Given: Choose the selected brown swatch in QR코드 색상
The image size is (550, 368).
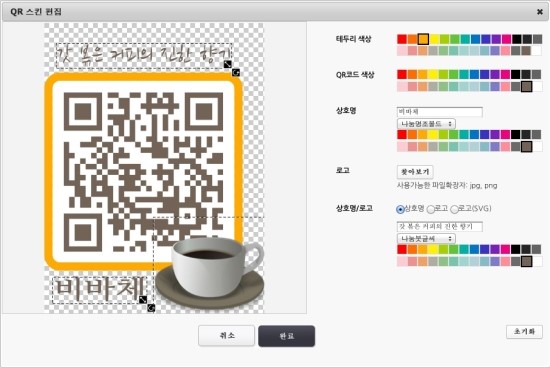Looking at the screenshot, I should coord(526,86).
